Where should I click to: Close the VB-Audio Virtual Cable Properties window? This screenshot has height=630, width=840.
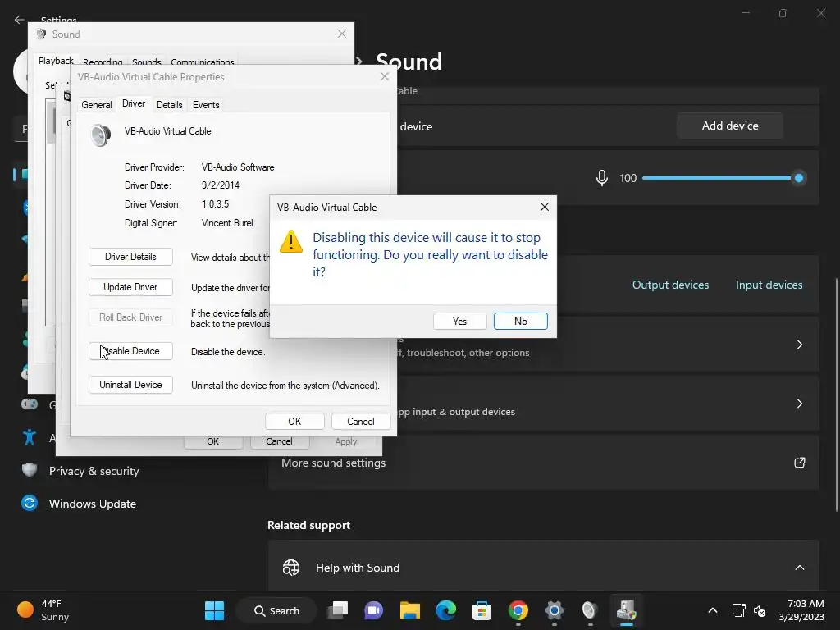(384, 76)
